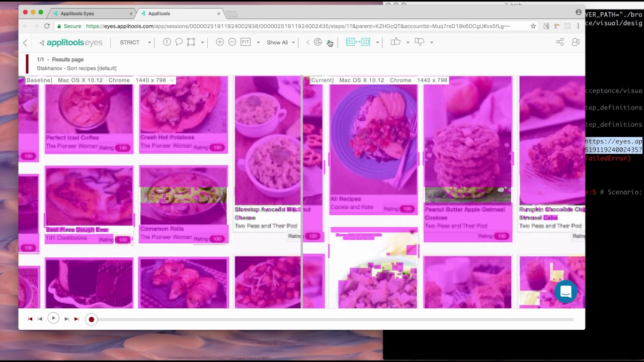Click the side-by-side layout view icon

358,42
